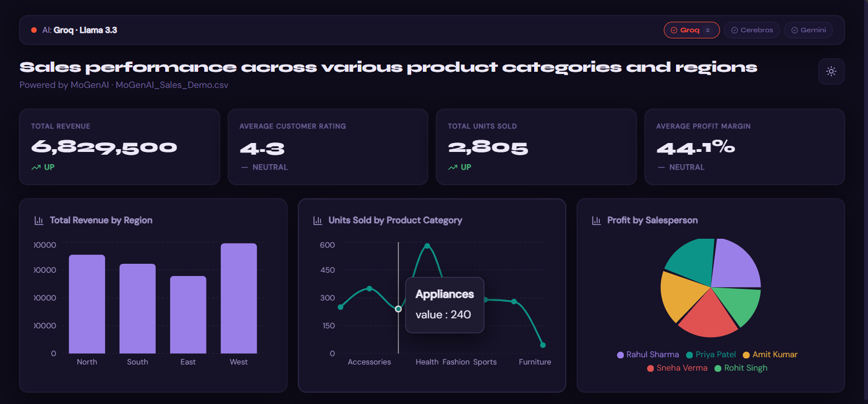This screenshot has width=868, height=404.
Task: Click the 'Furniture' axis label
Action: (x=535, y=362)
